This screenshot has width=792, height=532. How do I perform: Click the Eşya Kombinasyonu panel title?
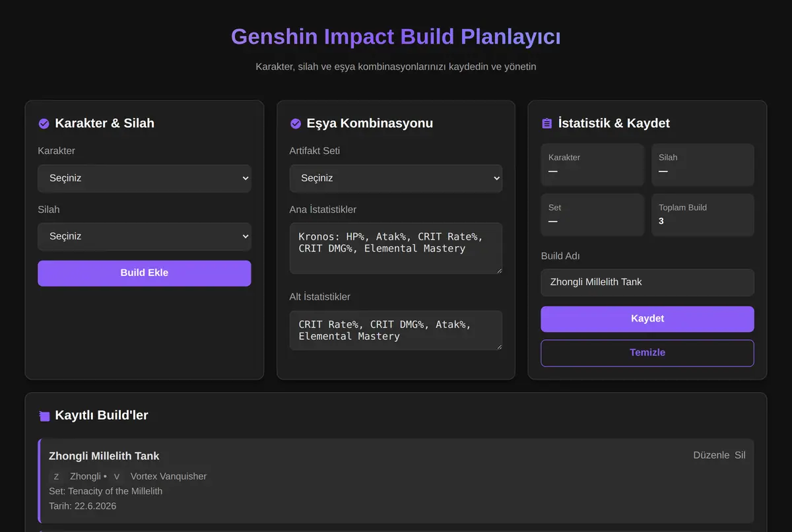pos(370,123)
